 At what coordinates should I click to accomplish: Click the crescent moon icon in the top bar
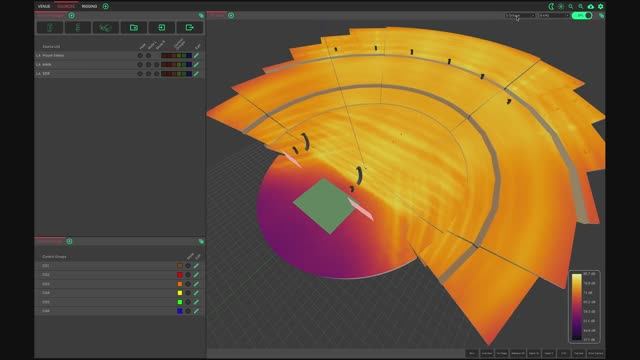tap(551, 6)
